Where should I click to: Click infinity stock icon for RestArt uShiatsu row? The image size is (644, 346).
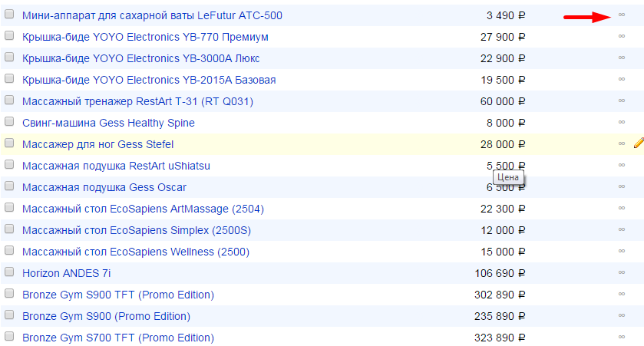(622, 165)
